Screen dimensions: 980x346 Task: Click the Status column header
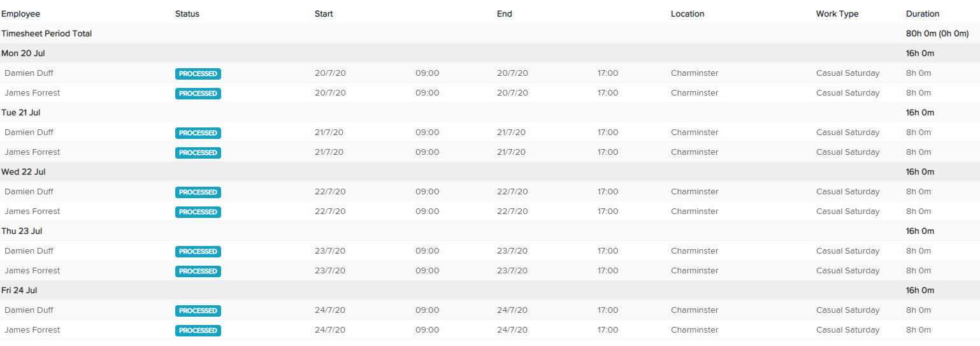tap(187, 13)
